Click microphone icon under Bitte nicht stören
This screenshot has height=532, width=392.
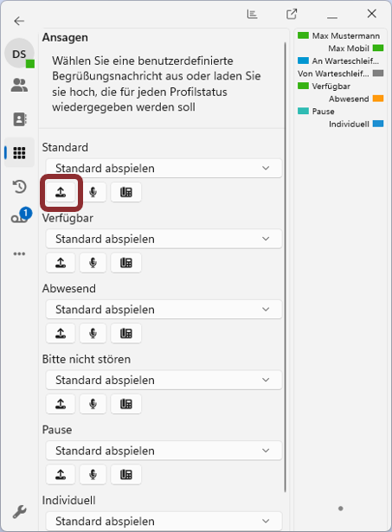coord(93,404)
